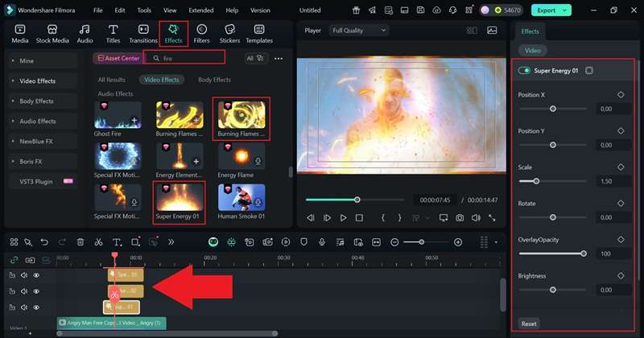The image size is (644, 338).
Task: Click the Position X keyframe diamond
Action: pos(621,94)
